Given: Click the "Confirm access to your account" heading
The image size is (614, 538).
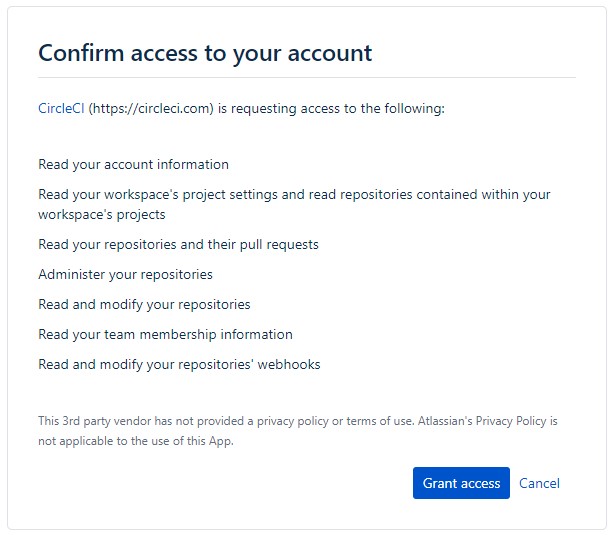Looking at the screenshot, I should tap(205, 53).
